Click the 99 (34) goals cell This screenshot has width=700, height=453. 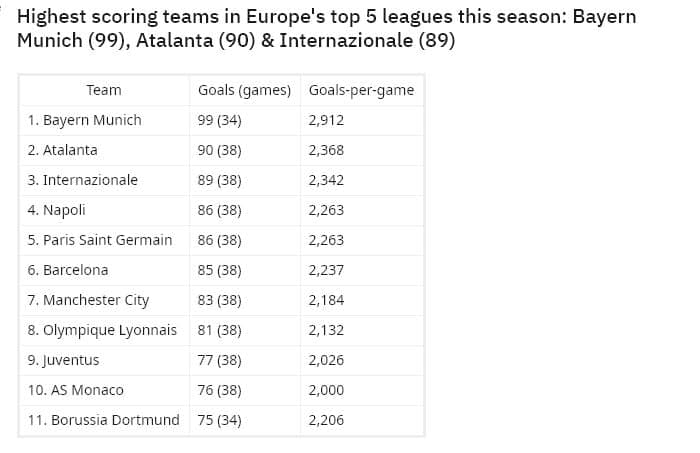(219, 120)
